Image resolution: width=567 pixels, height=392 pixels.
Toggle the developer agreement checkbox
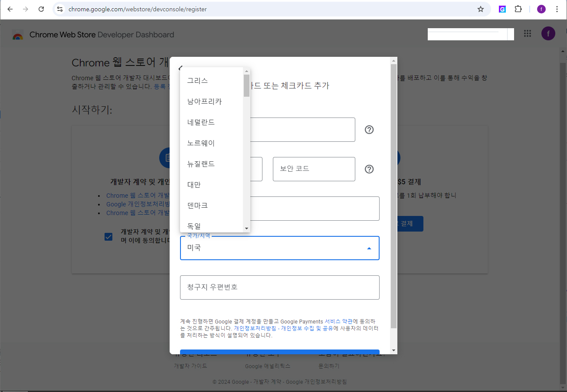[x=108, y=237]
